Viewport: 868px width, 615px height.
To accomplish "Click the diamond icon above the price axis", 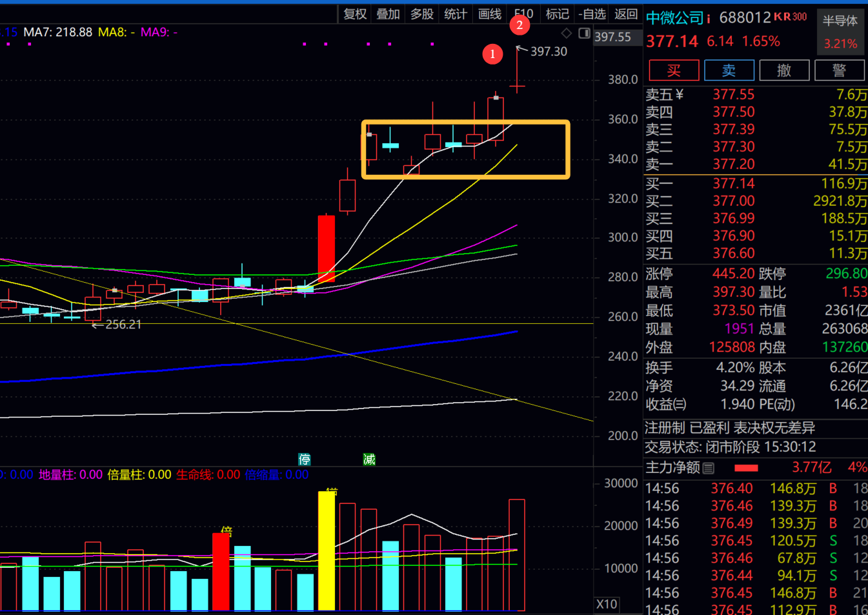I will [x=567, y=33].
